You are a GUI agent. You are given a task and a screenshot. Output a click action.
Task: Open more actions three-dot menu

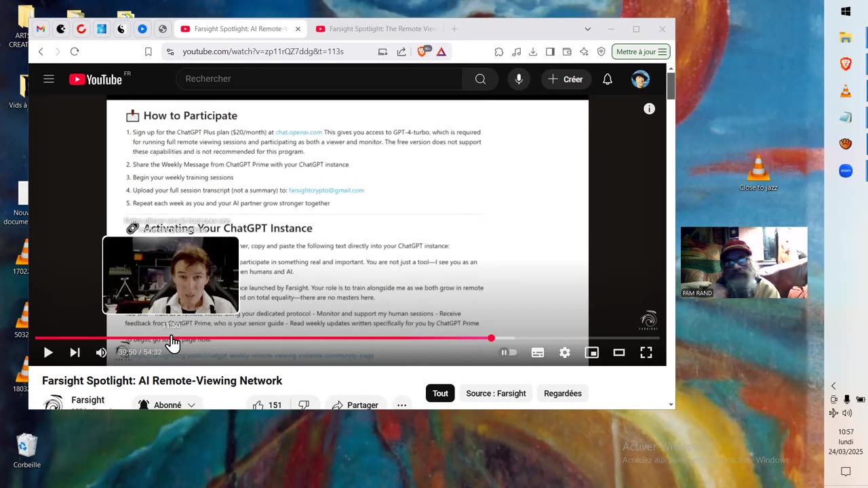[x=401, y=405]
